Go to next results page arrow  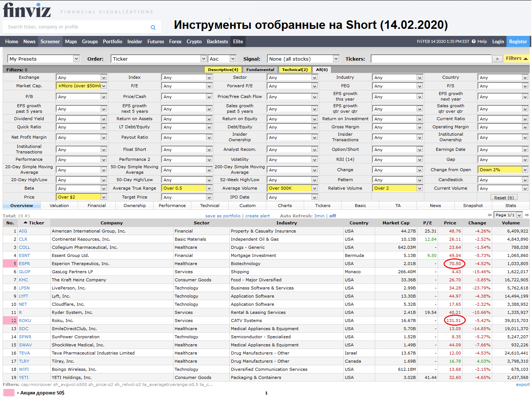click(527, 215)
